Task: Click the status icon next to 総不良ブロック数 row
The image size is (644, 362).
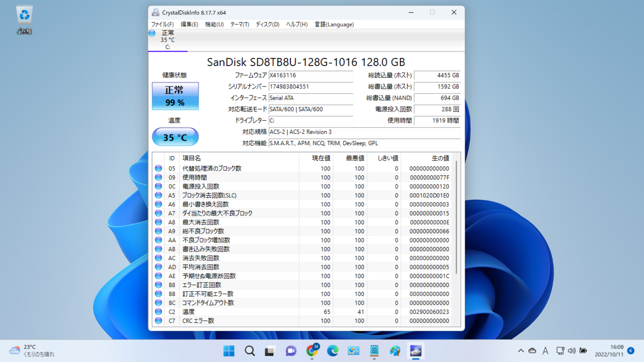Action: pyautogui.click(x=158, y=231)
